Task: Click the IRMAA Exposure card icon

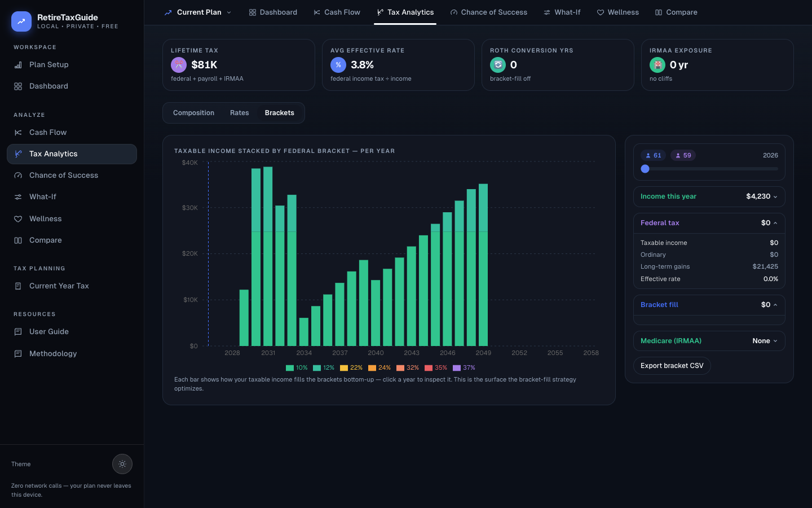Action: [657, 65]
